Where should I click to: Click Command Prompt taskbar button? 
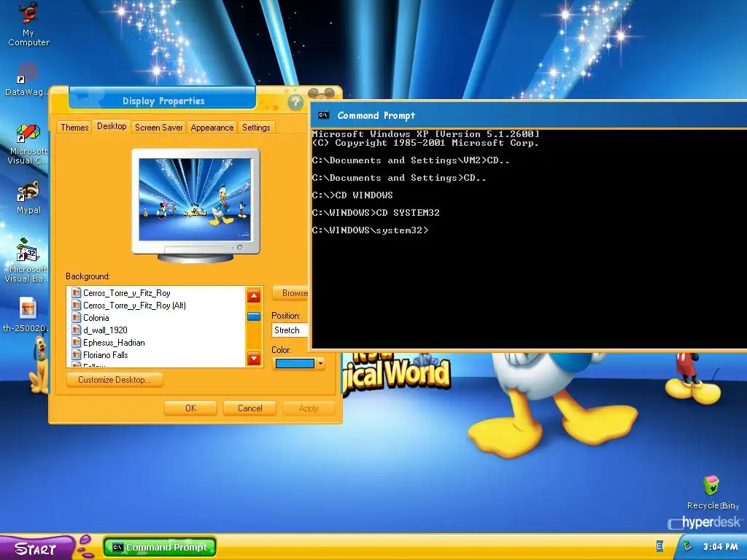(x=160, y=547)
